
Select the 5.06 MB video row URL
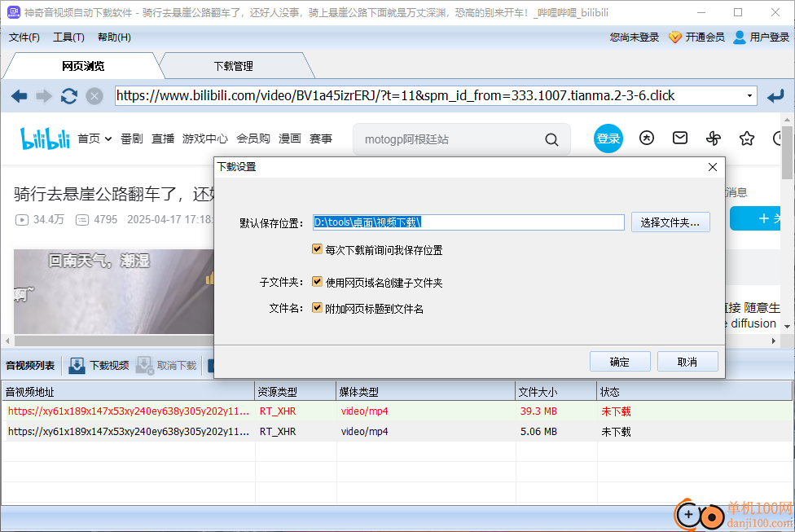[128, 432]
